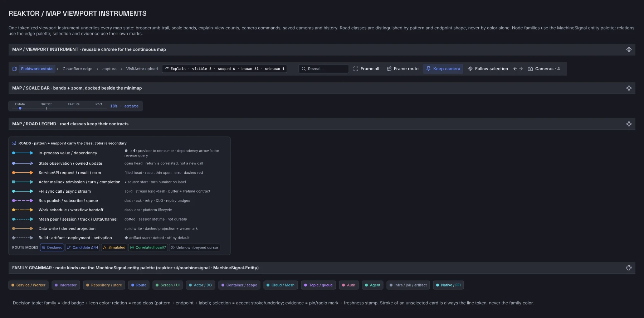Go back in camera history arrow
The width and height of the screenshot is (644, 318).
pyautogui.click(x=515, y=69)
